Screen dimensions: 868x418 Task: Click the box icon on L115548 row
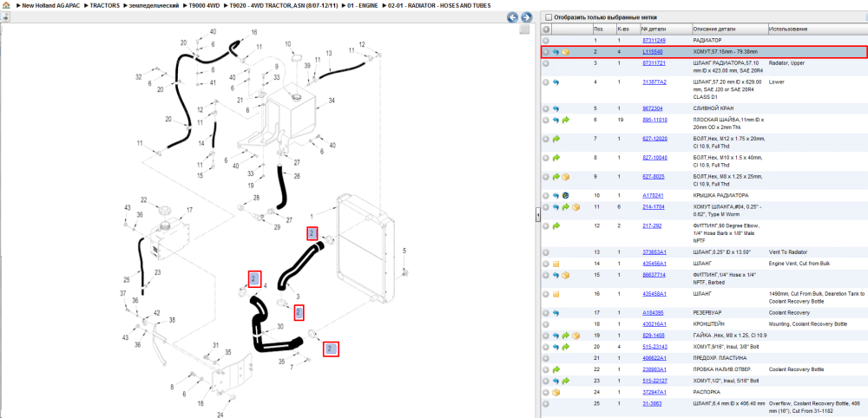tap(566, 52)
